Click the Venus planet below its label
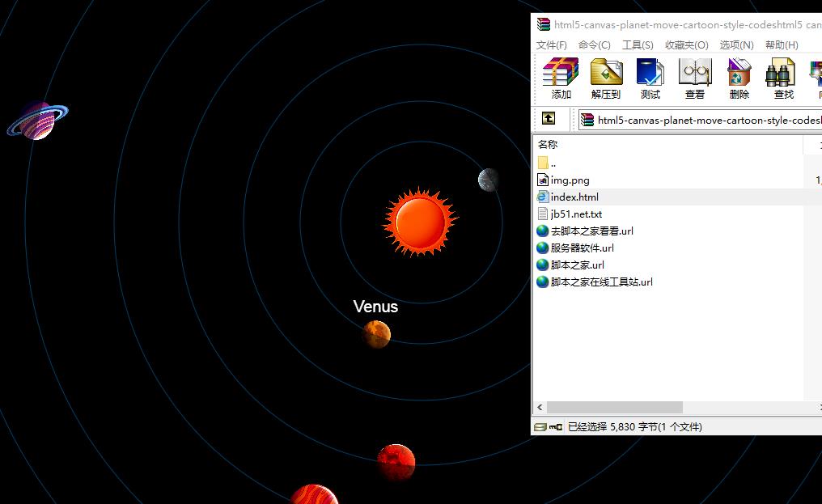The height and width of the screenshot is (504, 822). click(x=376, y=335)
